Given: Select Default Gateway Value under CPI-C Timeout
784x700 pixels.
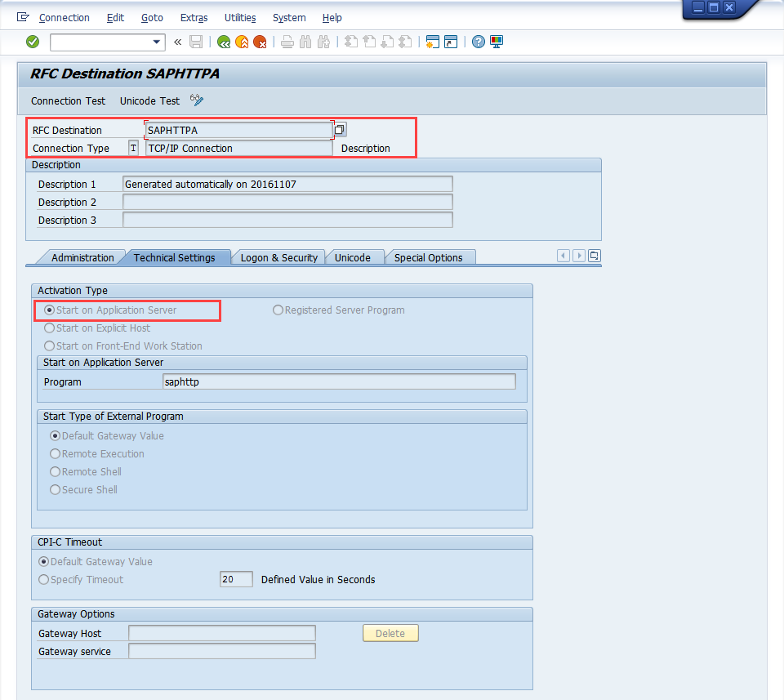Looking at the screenshot, I should [43, 561].
